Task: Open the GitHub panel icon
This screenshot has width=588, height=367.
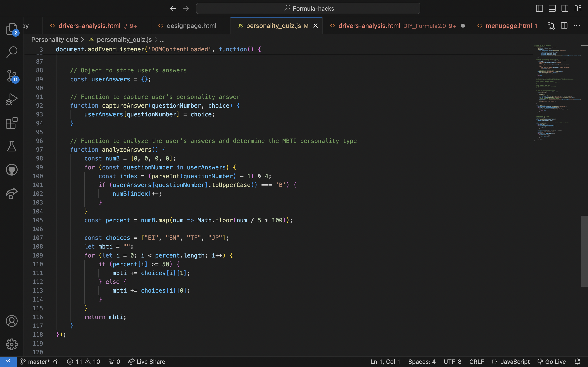Action: [11, 170]
